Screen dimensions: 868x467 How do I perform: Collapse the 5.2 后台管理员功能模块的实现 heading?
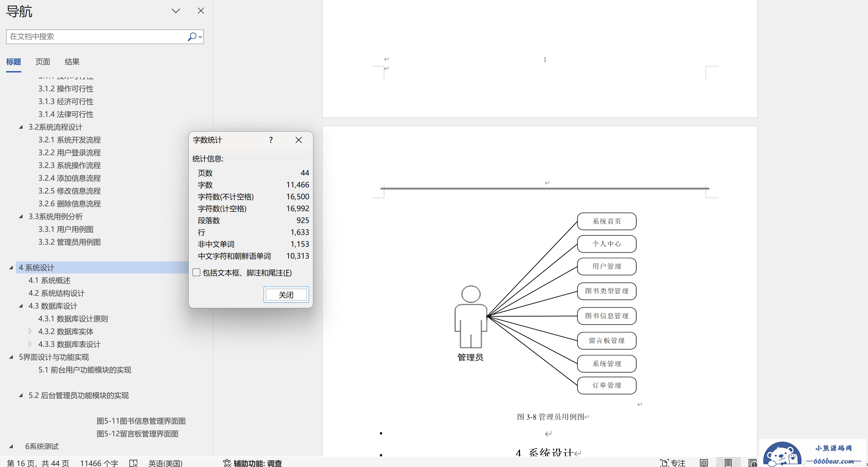pyautogui.click(x=21, y=396)
